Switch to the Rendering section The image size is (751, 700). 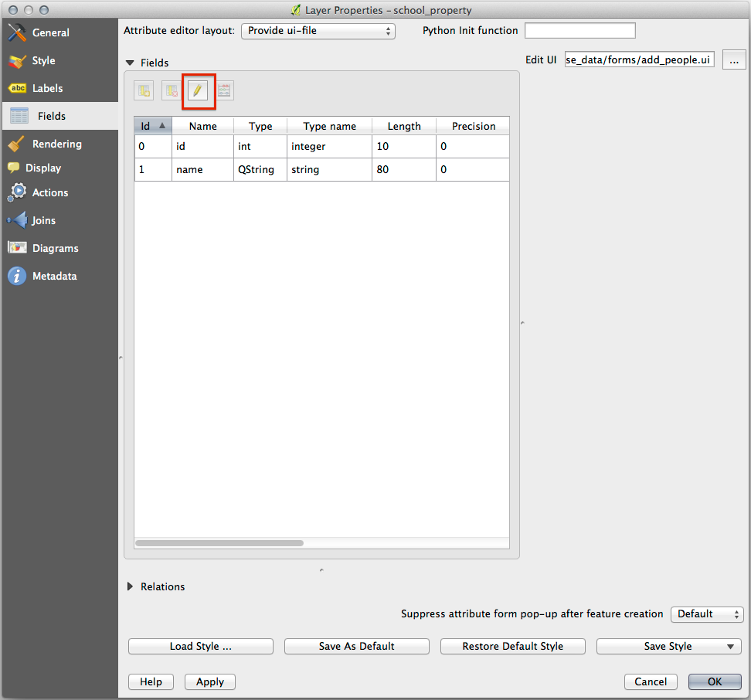[56, 144]
